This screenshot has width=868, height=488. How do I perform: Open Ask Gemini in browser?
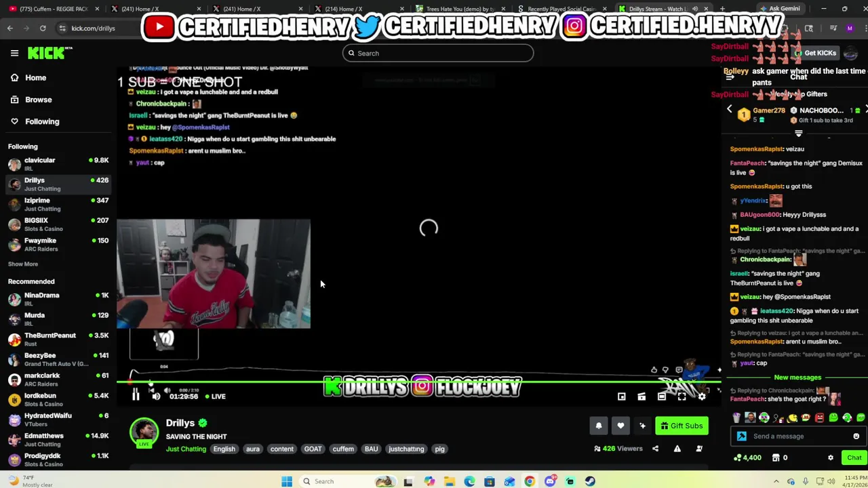pos(780,9)
